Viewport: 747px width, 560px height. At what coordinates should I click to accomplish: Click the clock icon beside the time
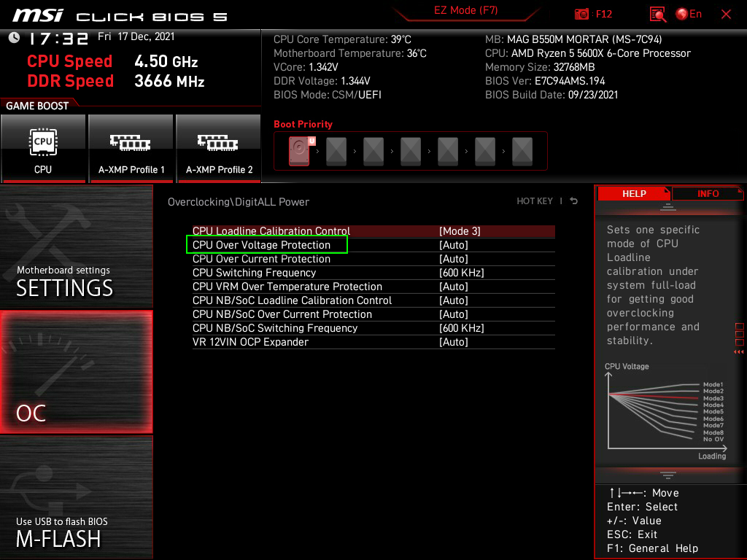click(x=14, y=38)
